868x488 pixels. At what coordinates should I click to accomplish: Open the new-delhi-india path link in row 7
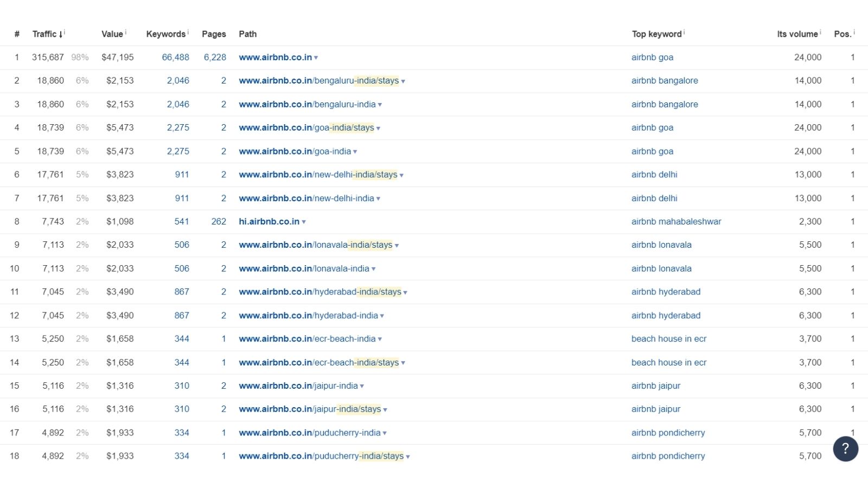(307, 198)
